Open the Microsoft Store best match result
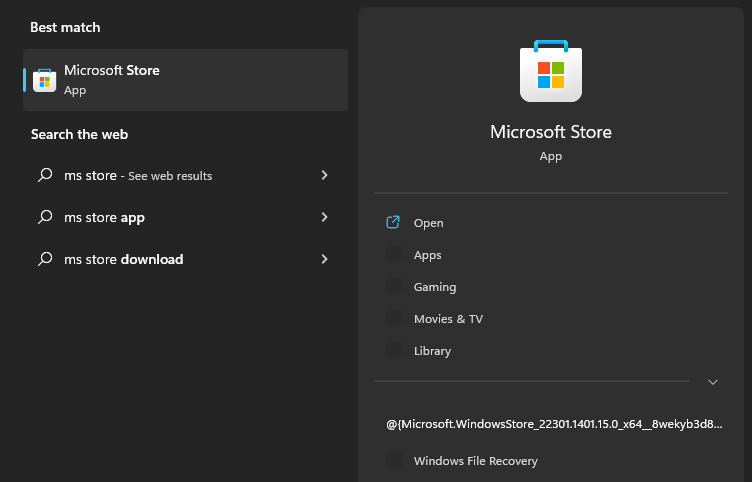The image size is (752, 482). tap(186, 80)
